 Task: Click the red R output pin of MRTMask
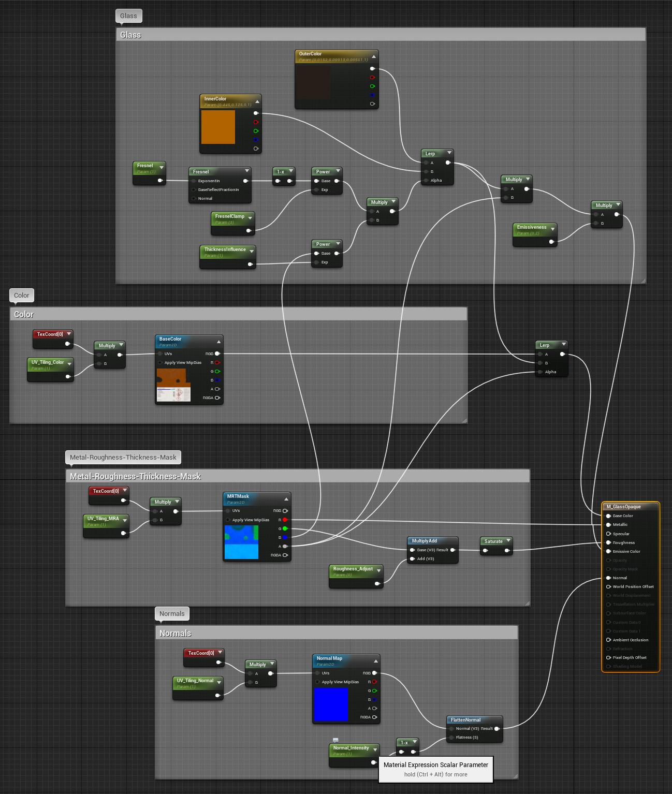pos(285,520)
